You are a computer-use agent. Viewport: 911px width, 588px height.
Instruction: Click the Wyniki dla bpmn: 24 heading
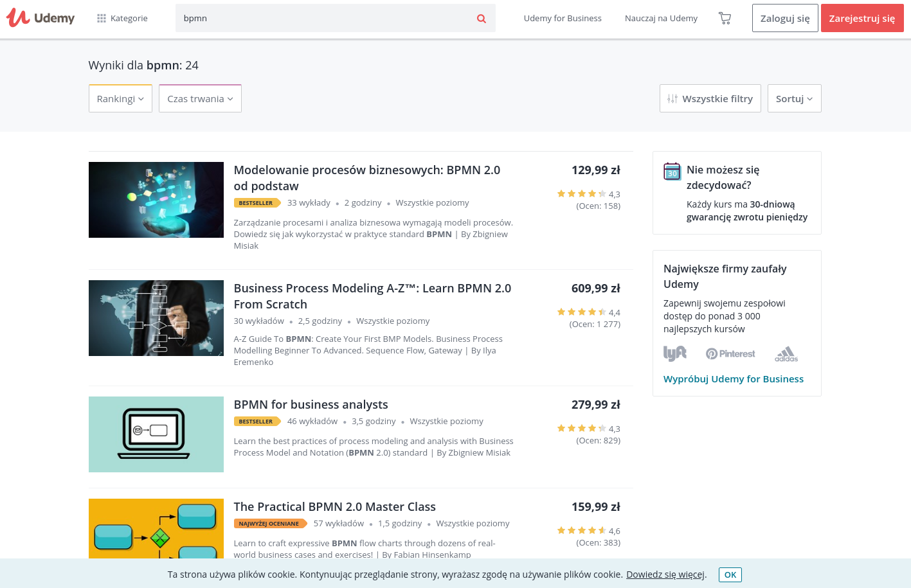[143, 66]
